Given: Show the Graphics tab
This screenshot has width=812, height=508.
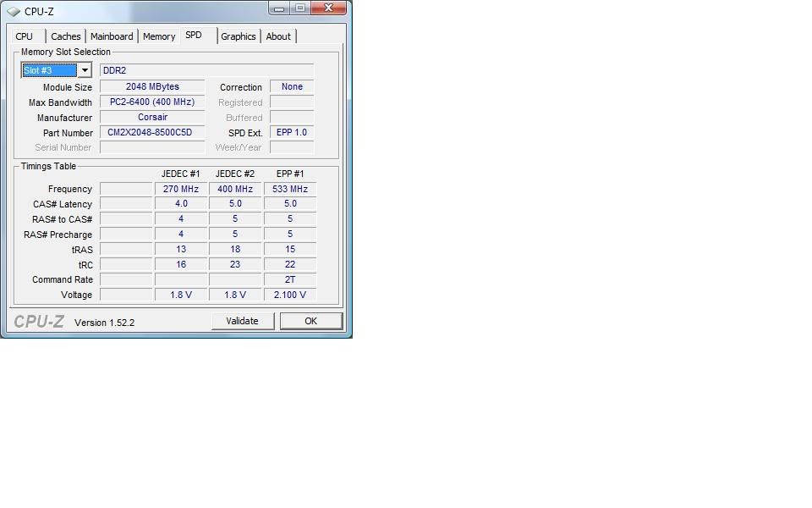Looking at the screenshot, I should click(x=239, y=36).
